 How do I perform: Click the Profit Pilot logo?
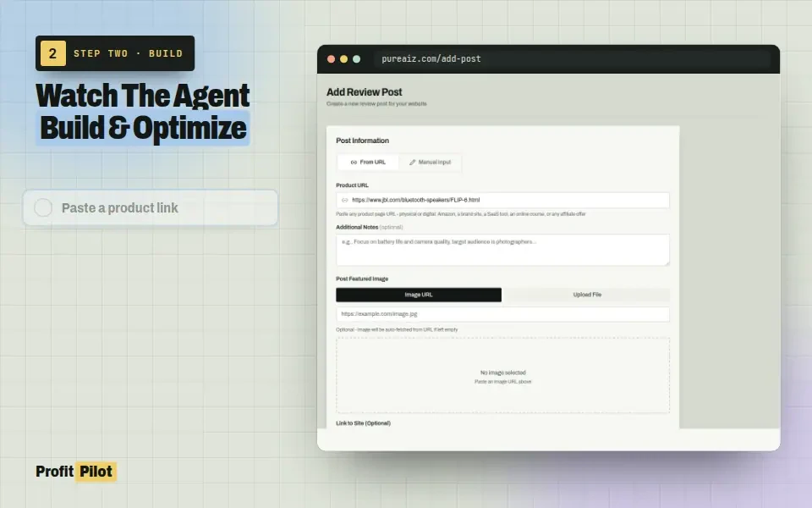[x=76, y=472]
